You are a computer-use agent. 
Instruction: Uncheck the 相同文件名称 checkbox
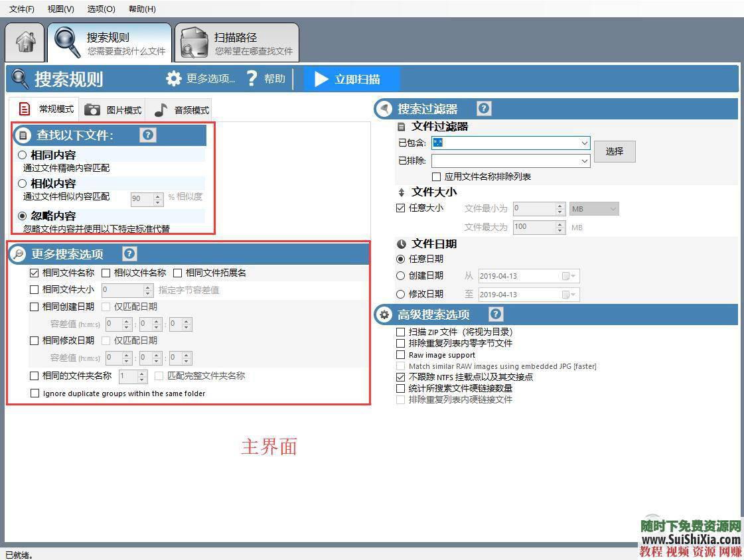(x=34, y=273)
